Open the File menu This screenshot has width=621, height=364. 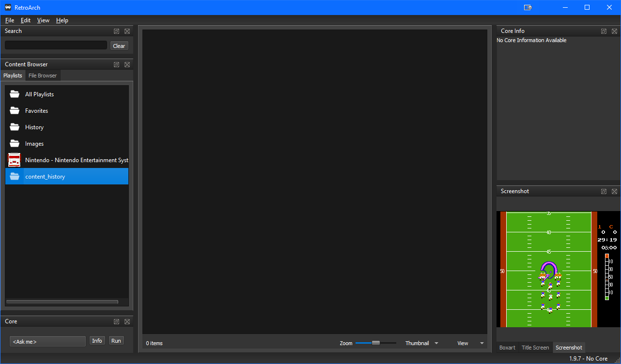[9, 20]
